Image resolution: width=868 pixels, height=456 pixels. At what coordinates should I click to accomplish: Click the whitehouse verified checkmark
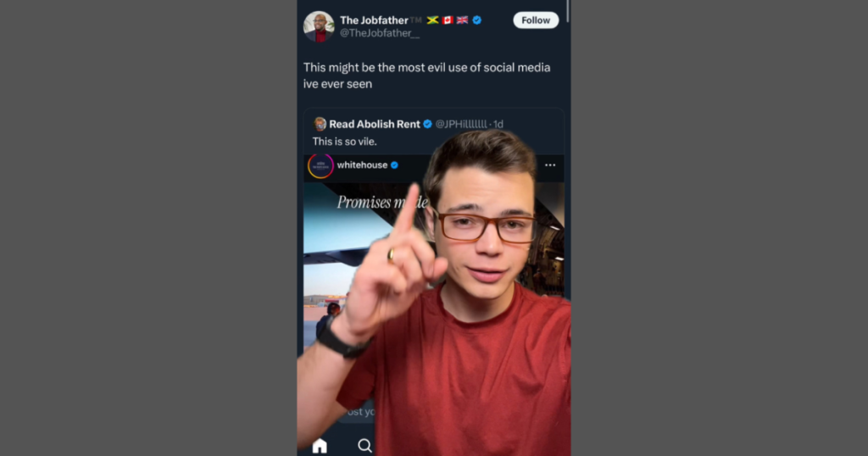394,165
